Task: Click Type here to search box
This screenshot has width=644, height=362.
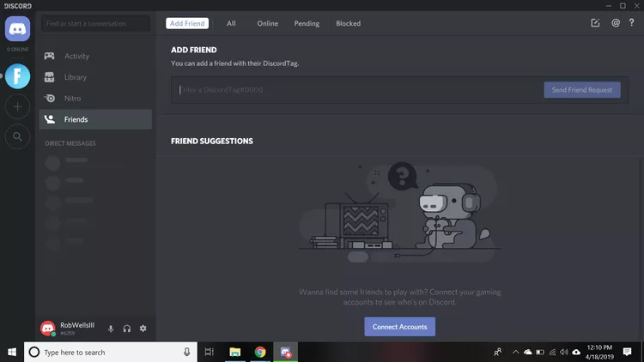Action: [x=111, y=353]
